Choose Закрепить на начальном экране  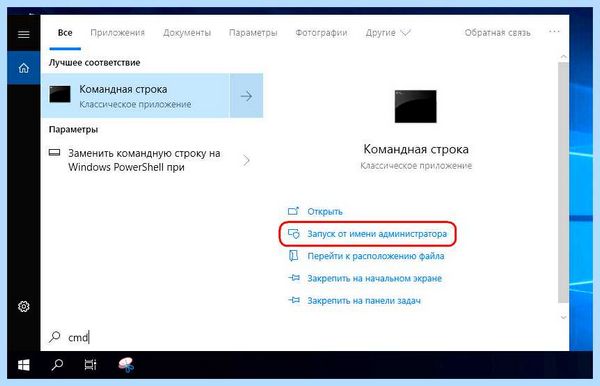[374, 278]
